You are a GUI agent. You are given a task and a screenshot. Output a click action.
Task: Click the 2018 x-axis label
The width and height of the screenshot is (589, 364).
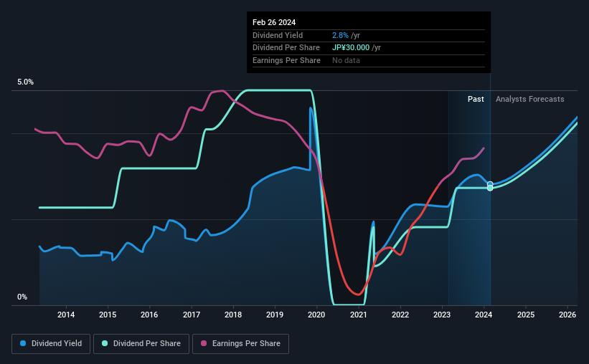(x=233, y=315)
